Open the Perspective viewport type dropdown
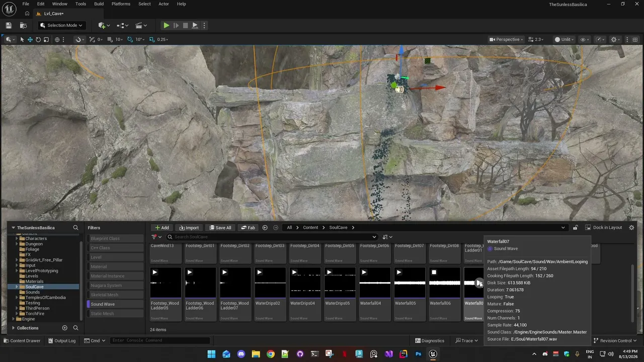Image resolution: width=644 pixels, height=362 pixels. click(506, 39)
